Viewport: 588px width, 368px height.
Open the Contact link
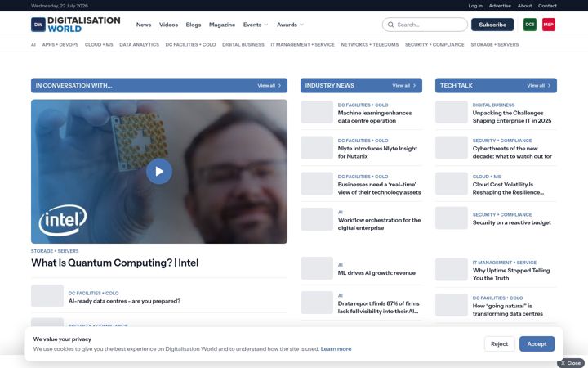[547, 6]
